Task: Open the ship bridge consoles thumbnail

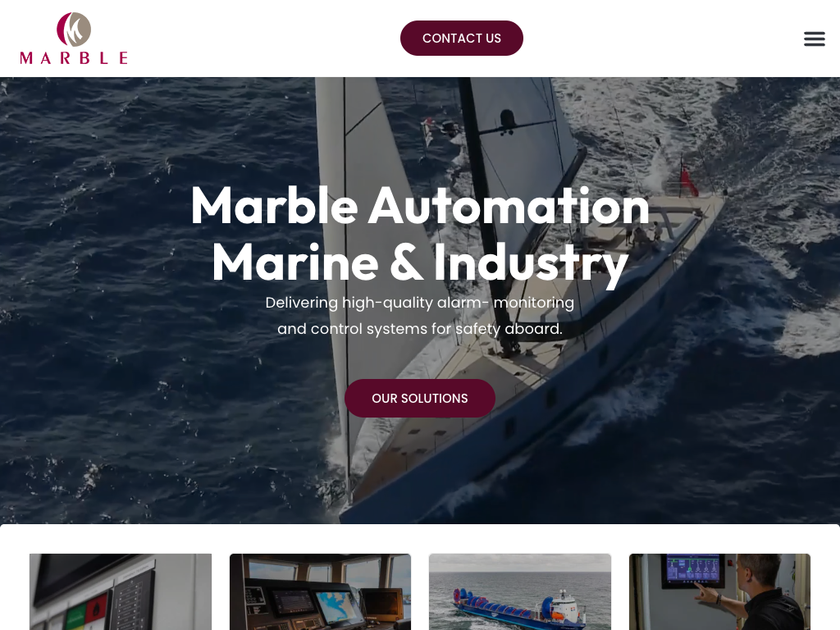Action: [x=321, y=591]
